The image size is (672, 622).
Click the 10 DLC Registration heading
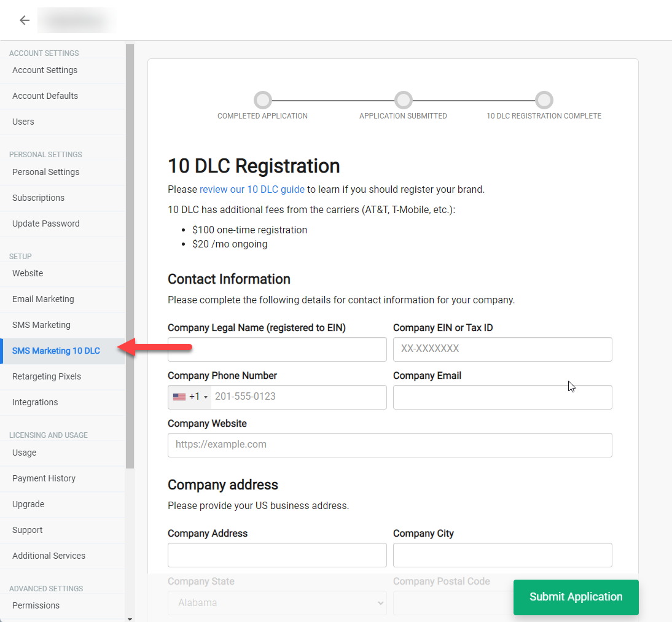[254, 166]
